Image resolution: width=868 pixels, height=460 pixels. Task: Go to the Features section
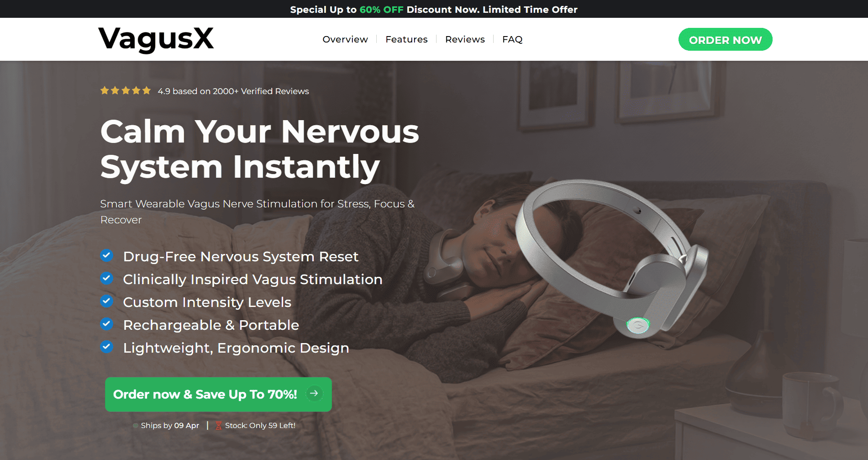coord(406,39)
